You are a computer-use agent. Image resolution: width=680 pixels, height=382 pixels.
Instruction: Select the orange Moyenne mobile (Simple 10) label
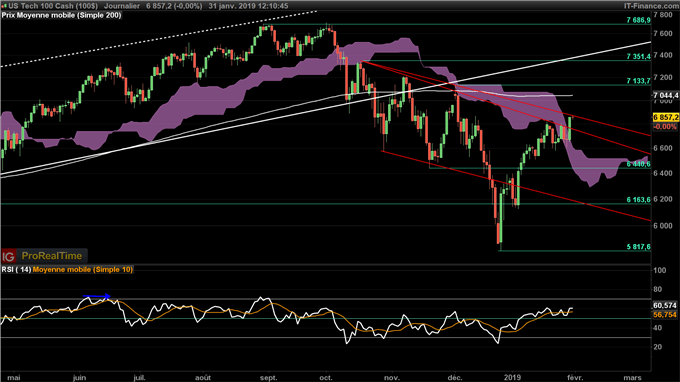83,270
